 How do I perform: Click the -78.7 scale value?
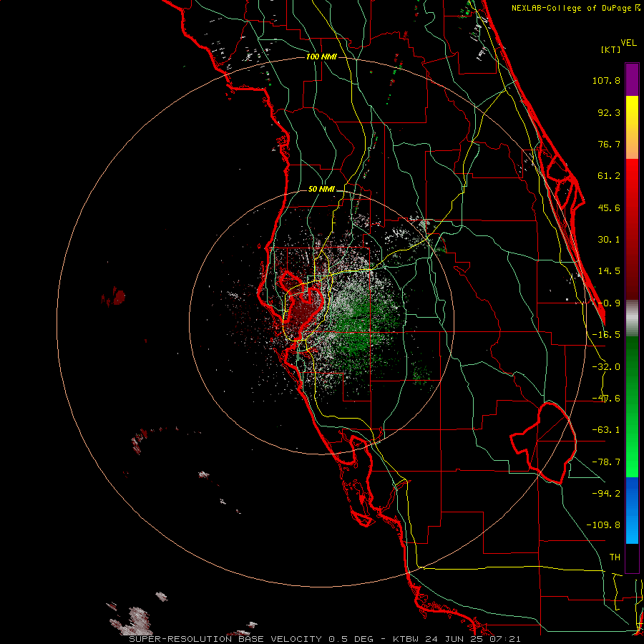606,462
